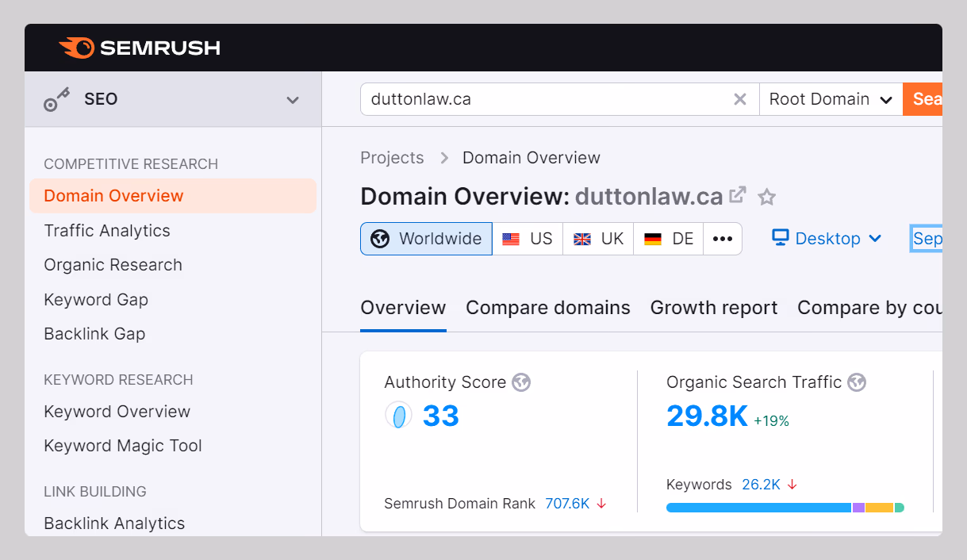
Task: Open the Sep date selector
Action: (x=927, y=238)
